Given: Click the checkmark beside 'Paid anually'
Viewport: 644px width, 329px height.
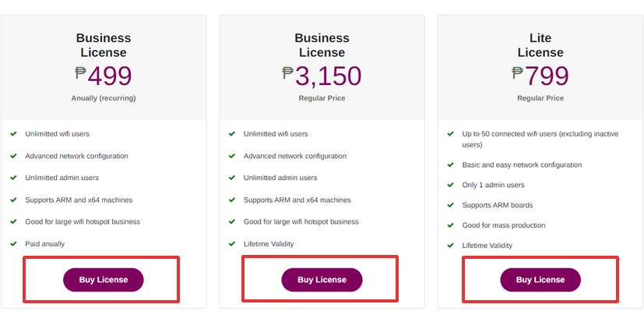Looking at the screenshot, I should click(13, 244).
